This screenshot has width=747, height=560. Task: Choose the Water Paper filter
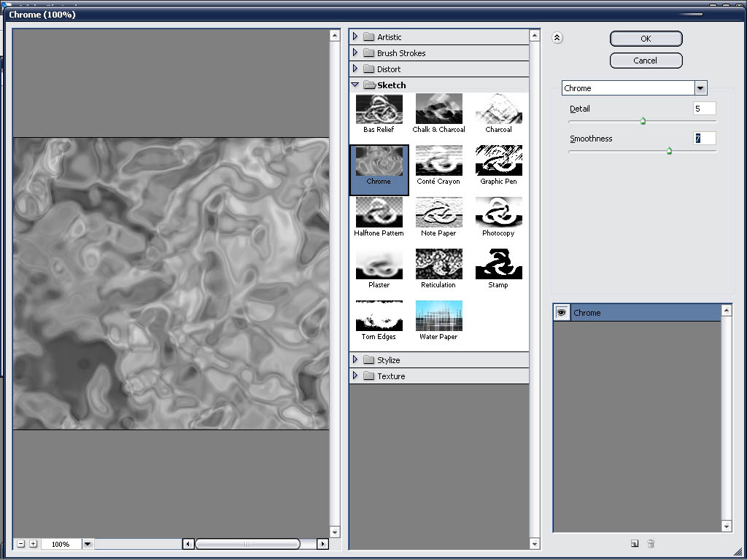[438, 316]
